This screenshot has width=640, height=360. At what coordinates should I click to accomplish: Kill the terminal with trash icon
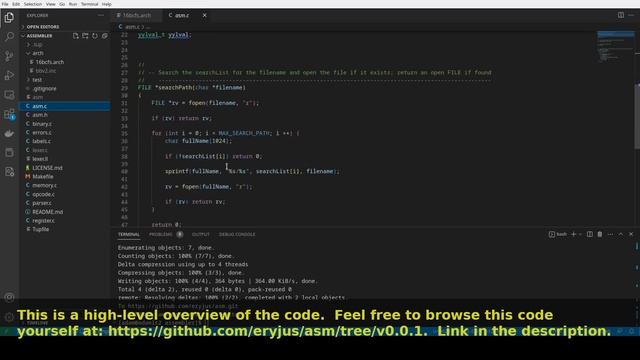click(x=600, y=234)
